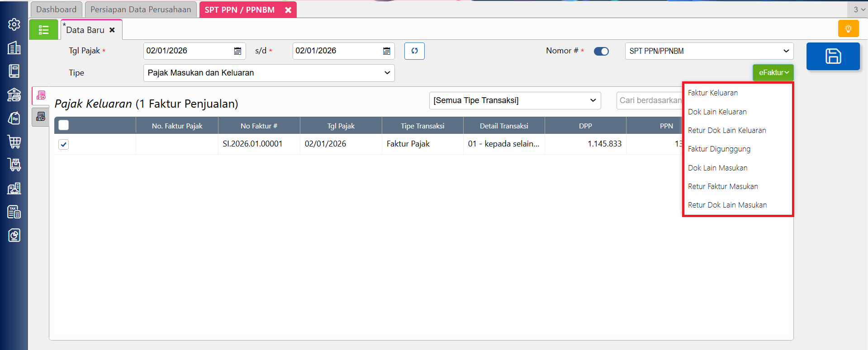The height and width of the screenshot is (350, 868).
Task: Select Faktur Keluaran from eFaktur menu
Action: click(713, 93)
